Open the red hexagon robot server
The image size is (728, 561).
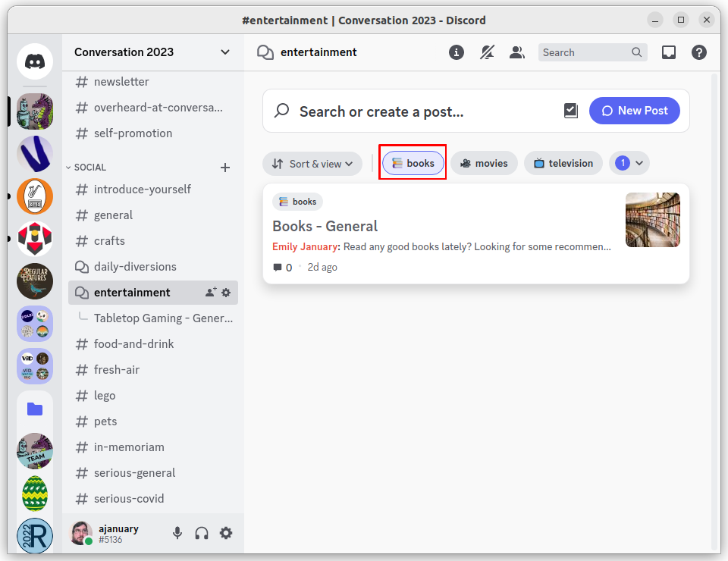click(35, 239)
